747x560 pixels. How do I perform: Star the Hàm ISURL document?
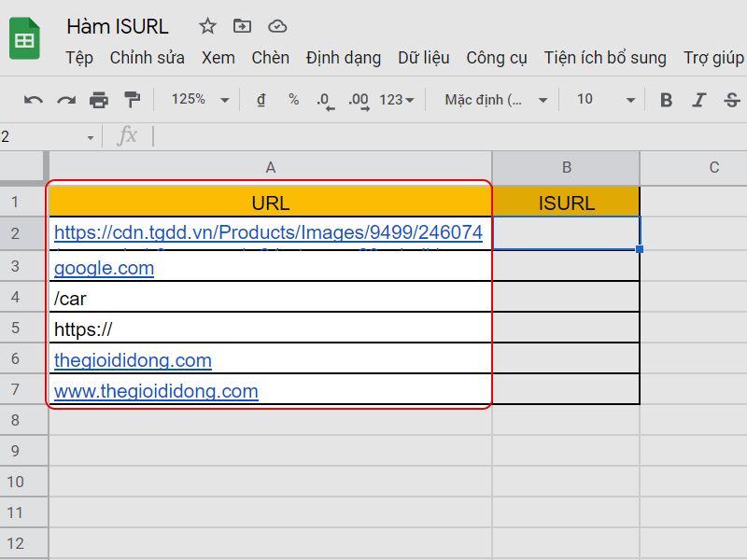point(207,26)
